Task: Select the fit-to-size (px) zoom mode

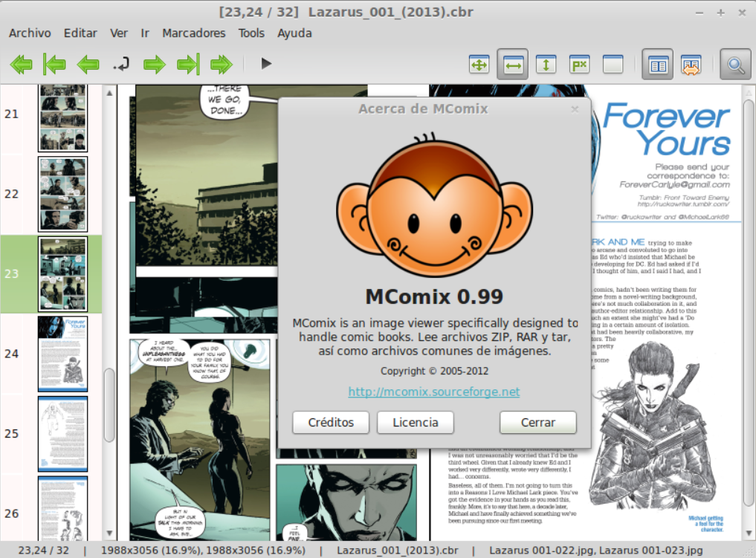Action: tap(580, 64)
